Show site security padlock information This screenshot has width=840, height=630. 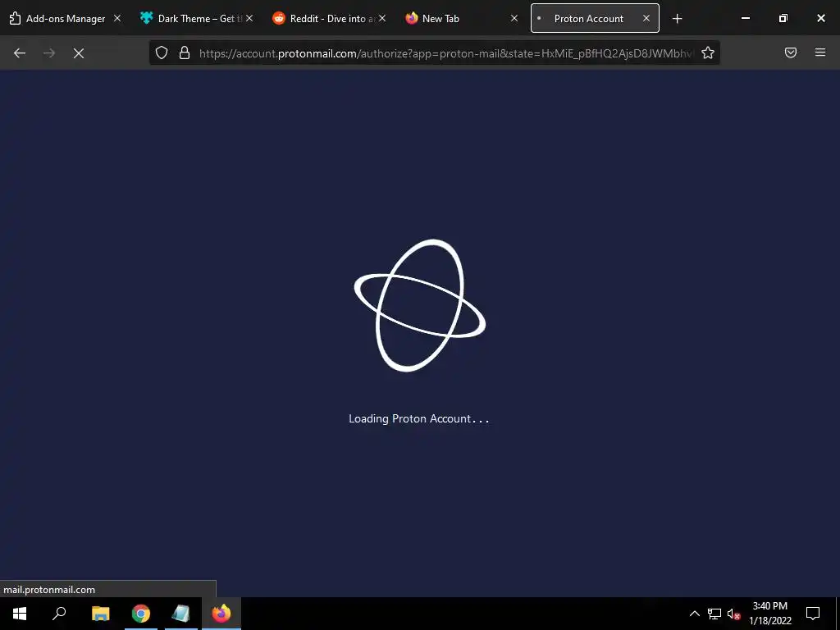(185, 52)
